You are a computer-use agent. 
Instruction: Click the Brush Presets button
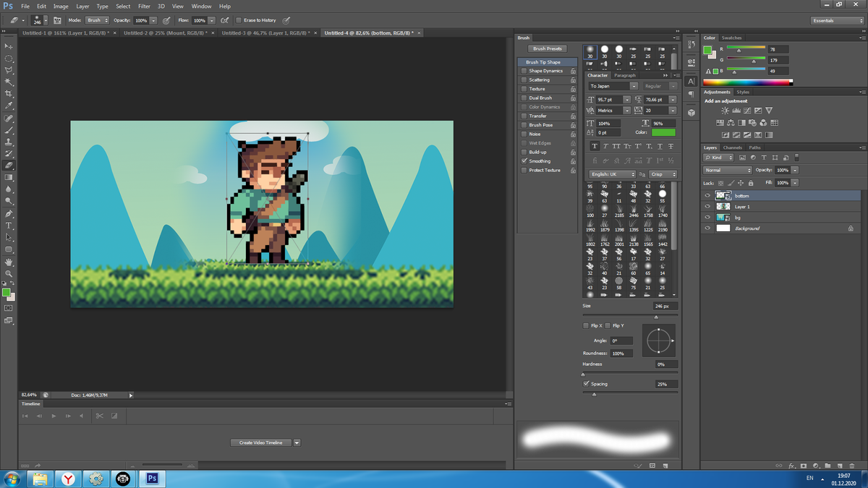[548, 48]
